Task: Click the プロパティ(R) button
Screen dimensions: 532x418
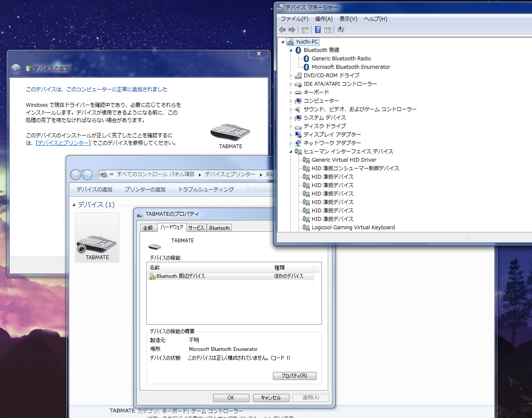Action: pyautogui.click(x=294, y=376)
